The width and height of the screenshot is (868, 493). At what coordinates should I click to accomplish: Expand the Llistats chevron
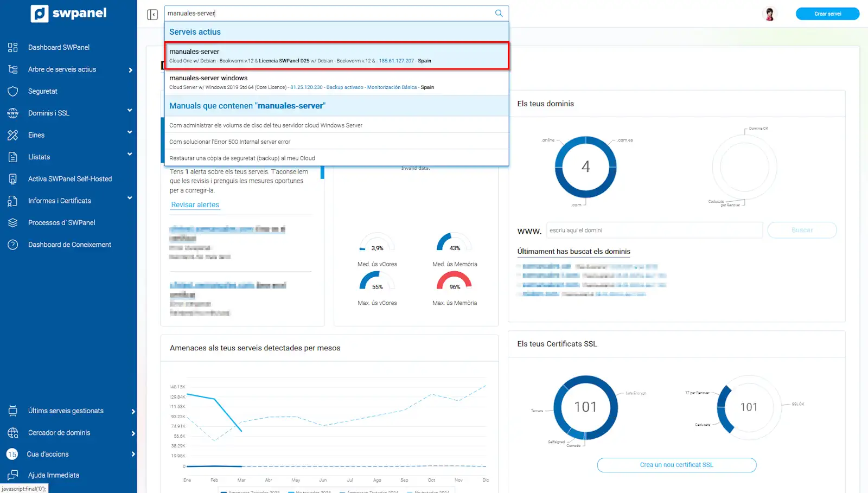130,154
